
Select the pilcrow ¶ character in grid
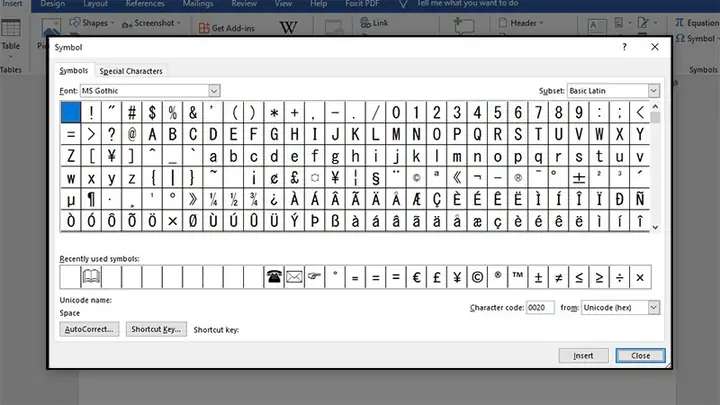91,200
